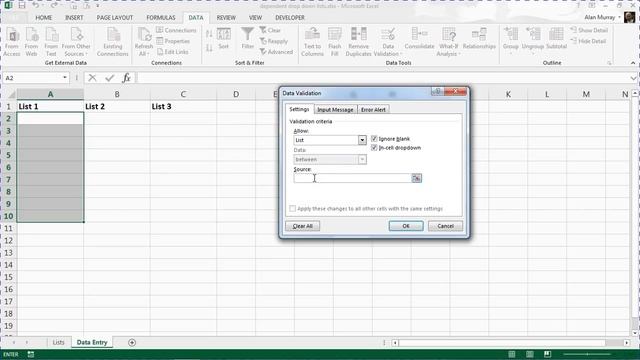This screenshot has height=360, width=640.
Task: Open the FORMULAS ribbon tab
Action: [161, 18]
